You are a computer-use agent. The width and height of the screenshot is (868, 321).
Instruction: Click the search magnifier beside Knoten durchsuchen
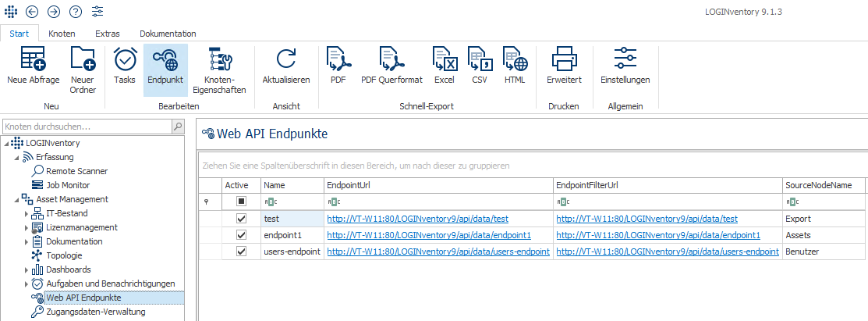click(x=178, y=127)
